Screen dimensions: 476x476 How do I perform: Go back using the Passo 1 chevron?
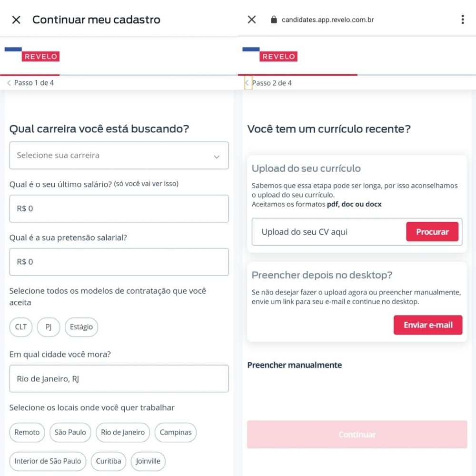click(x=8, y=82)
